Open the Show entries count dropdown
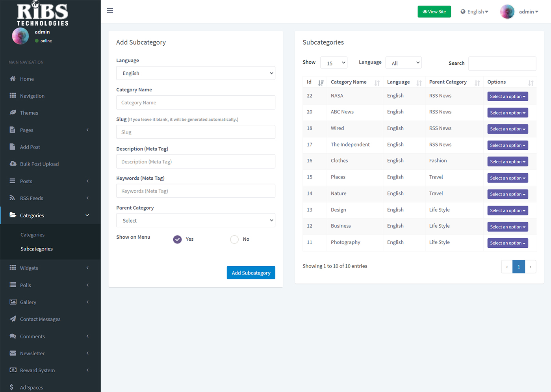This screenshot has width=551, height=392. 334,63
